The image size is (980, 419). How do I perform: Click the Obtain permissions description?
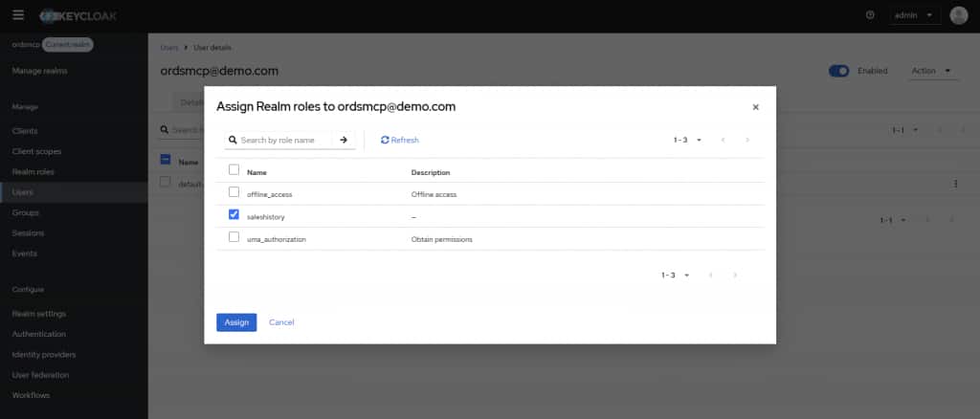[x=441, y=239]
